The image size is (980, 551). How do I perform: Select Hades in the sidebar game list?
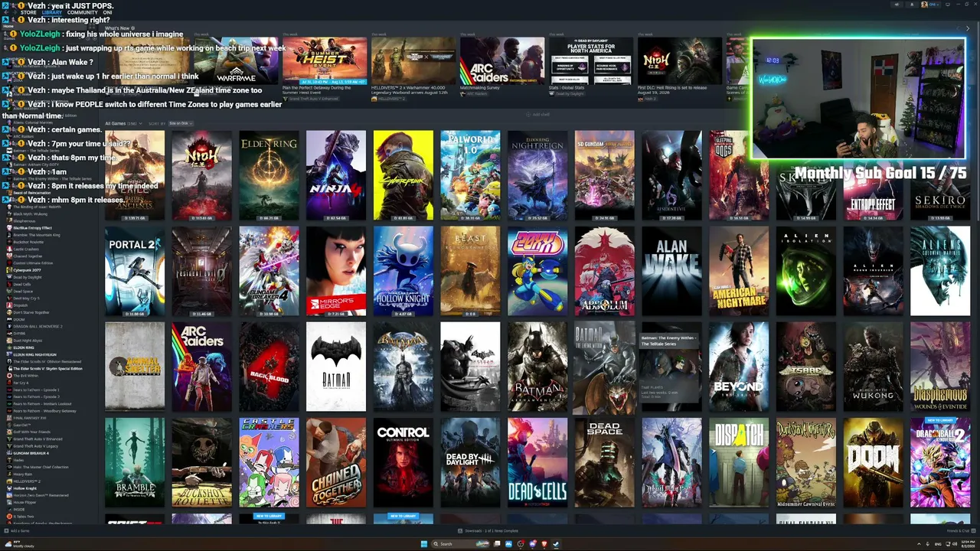[x=18, y=460]
